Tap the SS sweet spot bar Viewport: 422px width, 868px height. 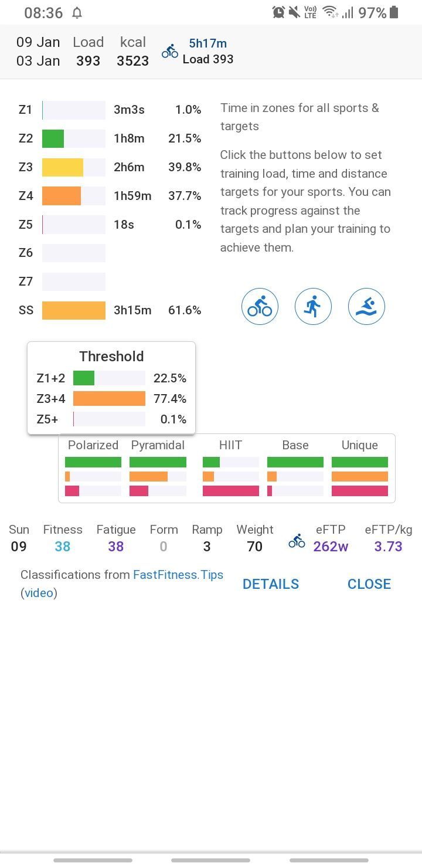(74, 310)
